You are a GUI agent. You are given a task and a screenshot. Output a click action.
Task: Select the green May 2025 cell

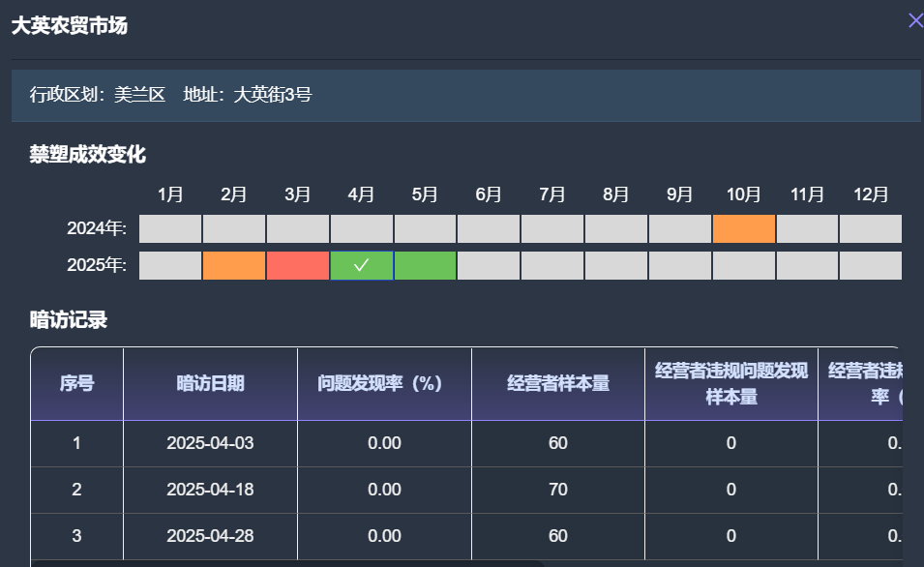426,266
